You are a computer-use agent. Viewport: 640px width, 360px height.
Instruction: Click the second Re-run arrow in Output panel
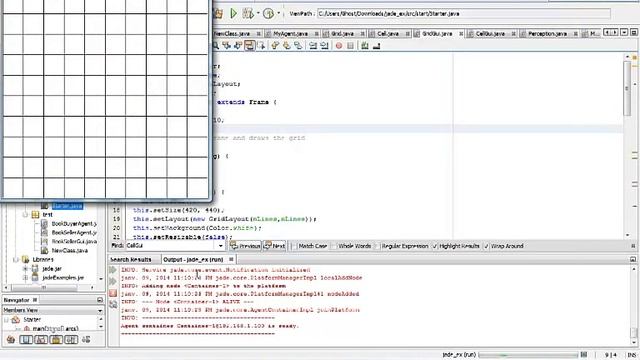coord(113,281)
